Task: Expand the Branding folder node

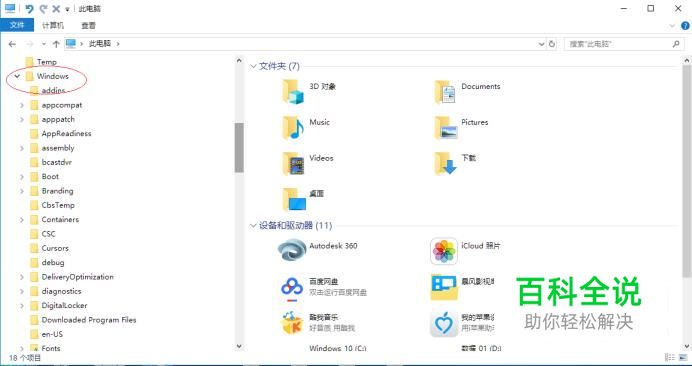Action: coord(22,191)
